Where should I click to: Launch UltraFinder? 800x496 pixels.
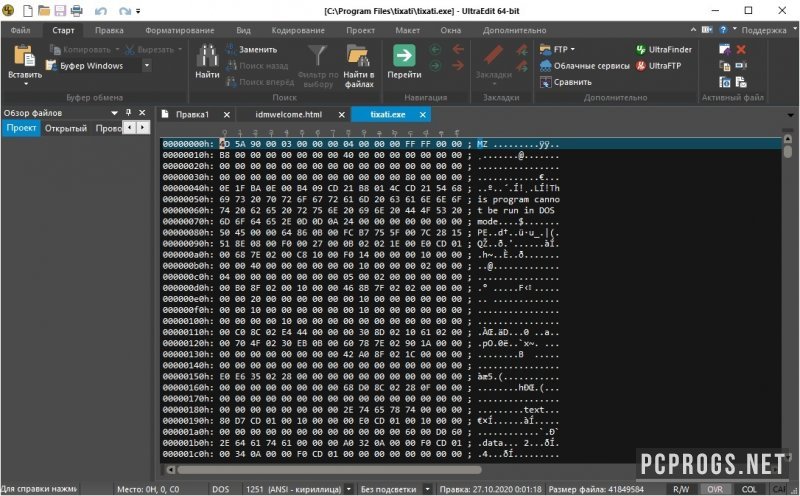[664, 49]
